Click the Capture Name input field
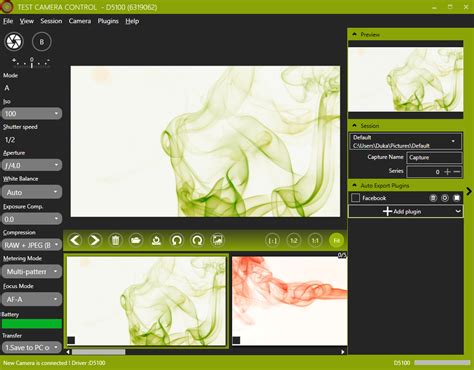This screenshot has height=370, width=474. (434, 158)
